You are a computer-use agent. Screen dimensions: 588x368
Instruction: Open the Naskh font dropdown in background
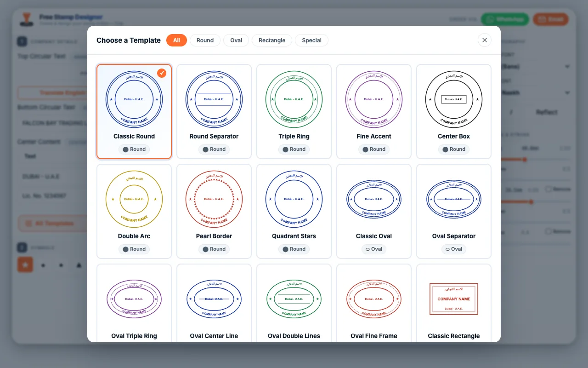tap(535, 93)
